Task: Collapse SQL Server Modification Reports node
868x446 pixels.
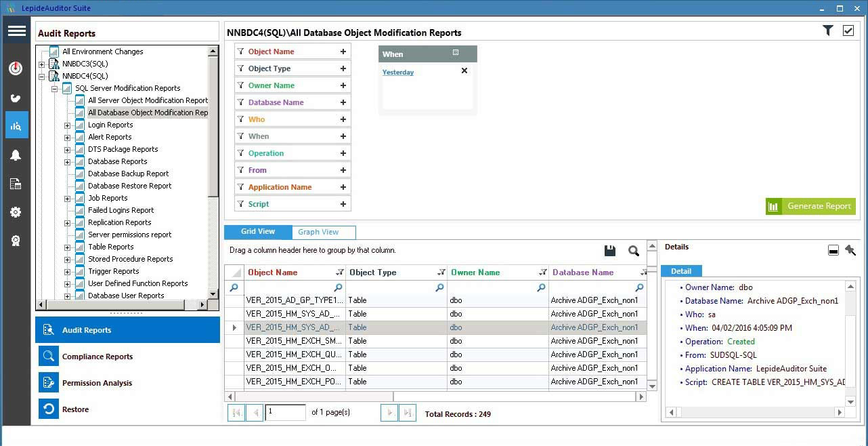Action: pyautogui.click(x=54, y=88)
